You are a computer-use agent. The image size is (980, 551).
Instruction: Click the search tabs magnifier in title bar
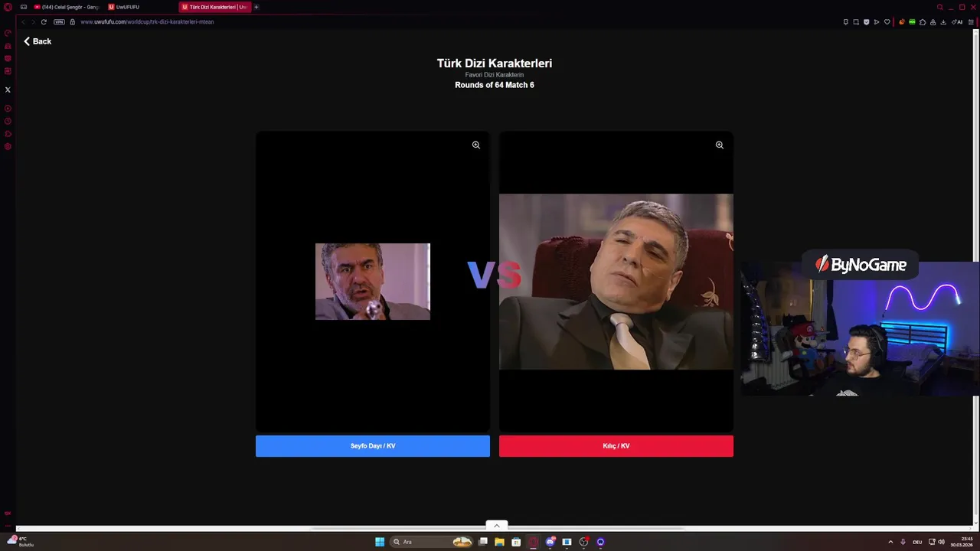(940, 7)
